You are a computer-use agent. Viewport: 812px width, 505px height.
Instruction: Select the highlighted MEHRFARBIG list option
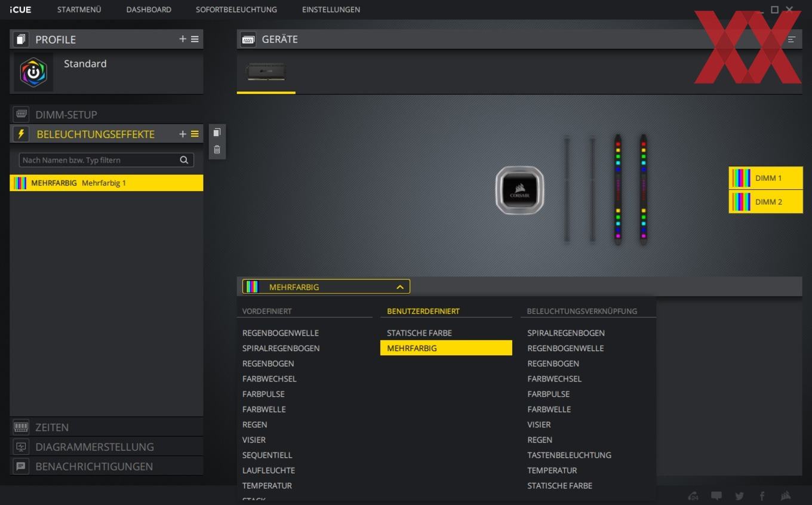pos(446,348)
